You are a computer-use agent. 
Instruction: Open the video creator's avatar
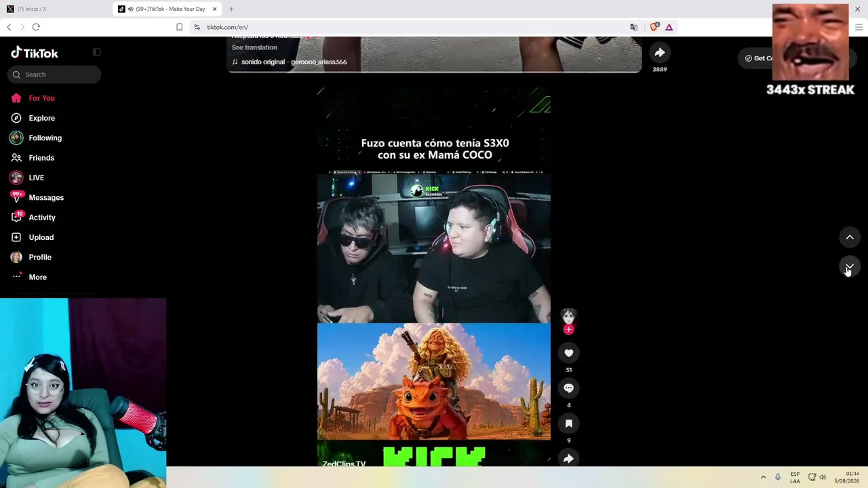click(x=568, y=317)
